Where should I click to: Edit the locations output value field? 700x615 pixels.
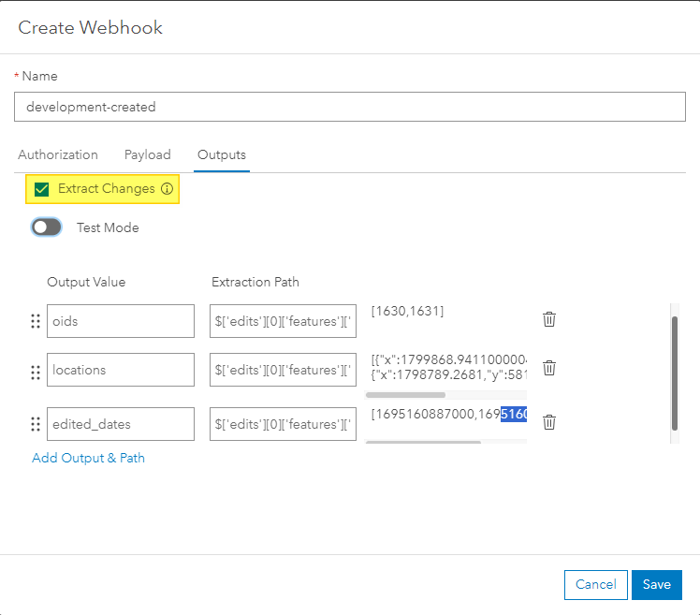[x=121, y=370]
